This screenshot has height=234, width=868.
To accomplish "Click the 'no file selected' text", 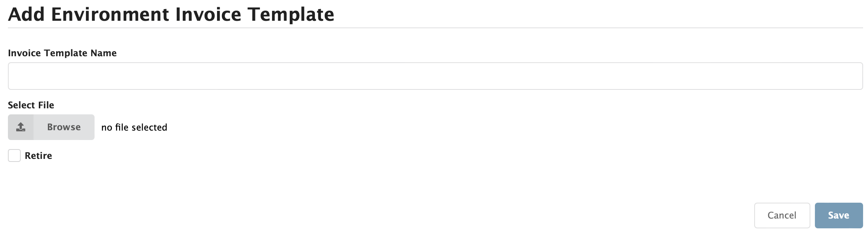I will 134,127.
